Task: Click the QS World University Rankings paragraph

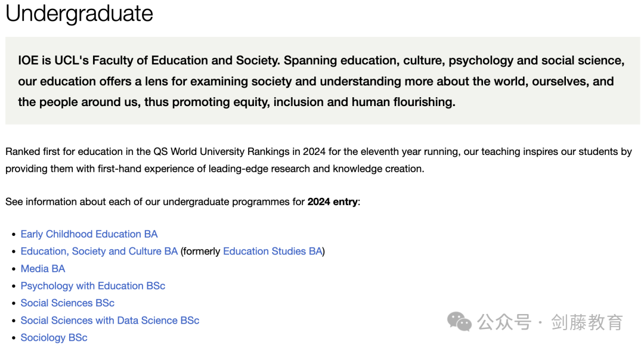Action: coord(318,160)
